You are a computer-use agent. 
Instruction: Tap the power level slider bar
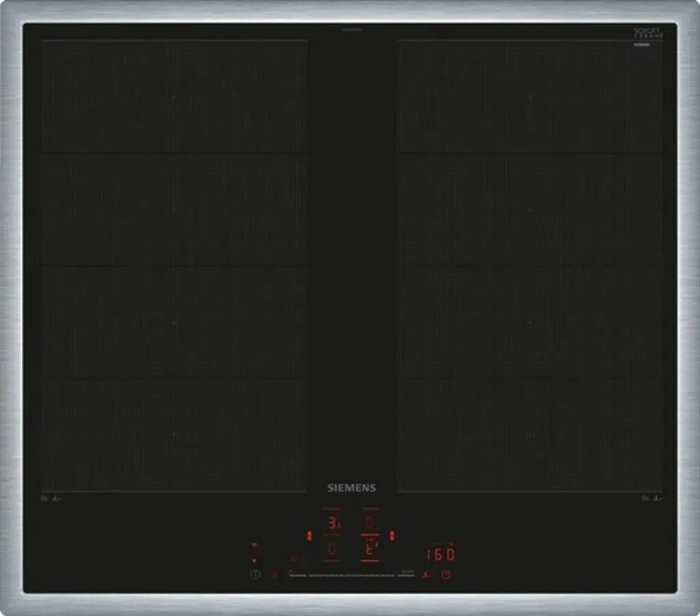click(352, 576)
